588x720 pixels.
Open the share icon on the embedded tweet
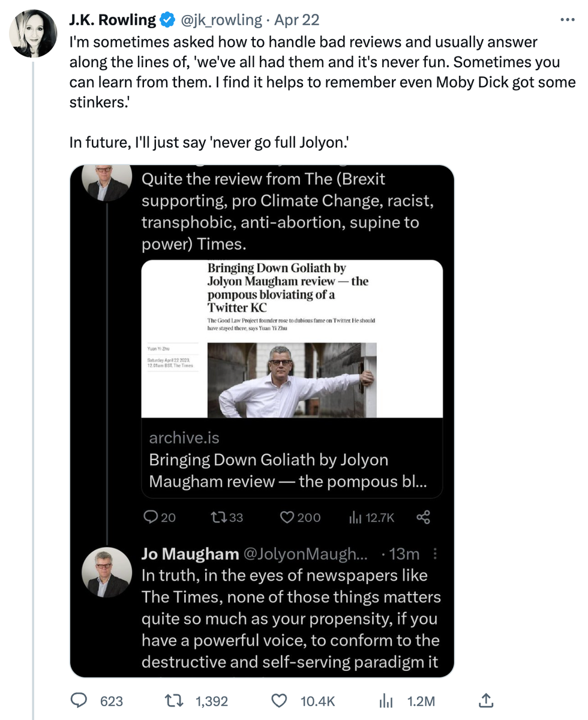pos(424,517)
